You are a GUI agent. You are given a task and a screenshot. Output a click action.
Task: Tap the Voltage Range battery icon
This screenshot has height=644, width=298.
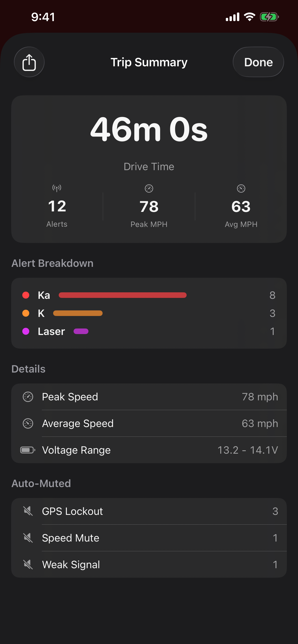click(x=28, y=450)
